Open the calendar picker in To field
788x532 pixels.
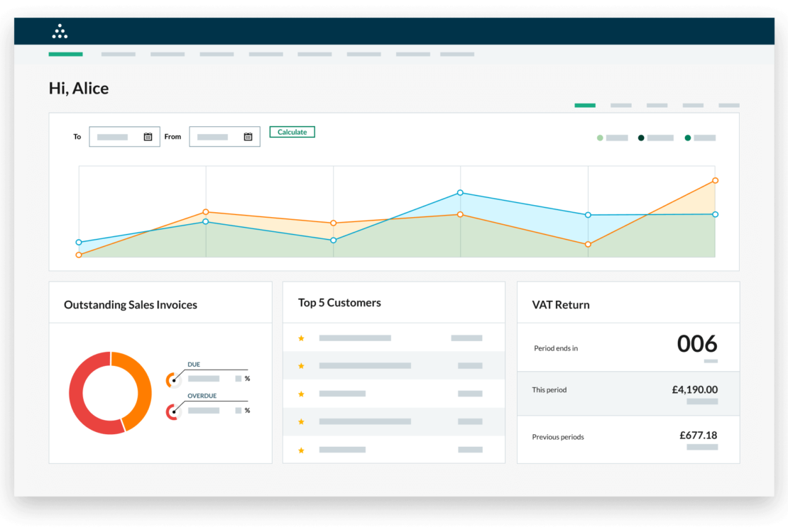click(148, 137)
